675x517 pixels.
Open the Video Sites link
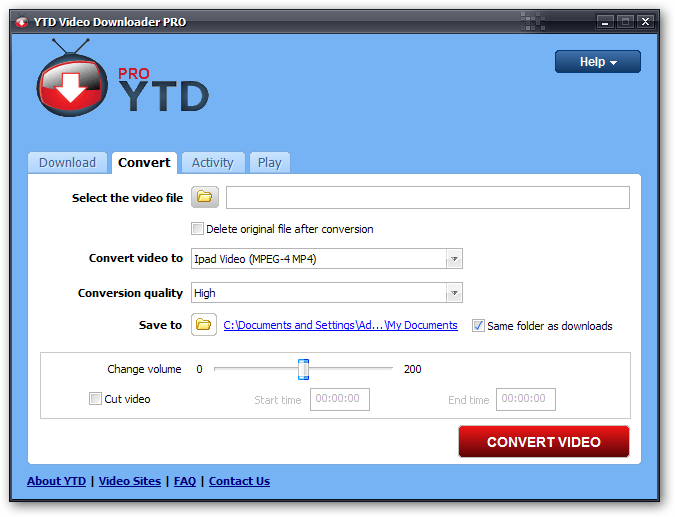(130, 481)
